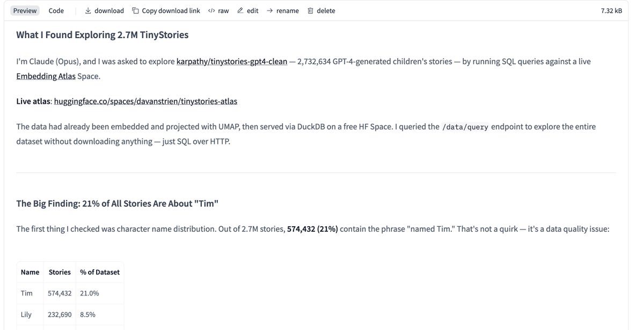This screenshot has height=330, width=644.
Task: Click the 8.5% table cell
Action: pos(100,314)
